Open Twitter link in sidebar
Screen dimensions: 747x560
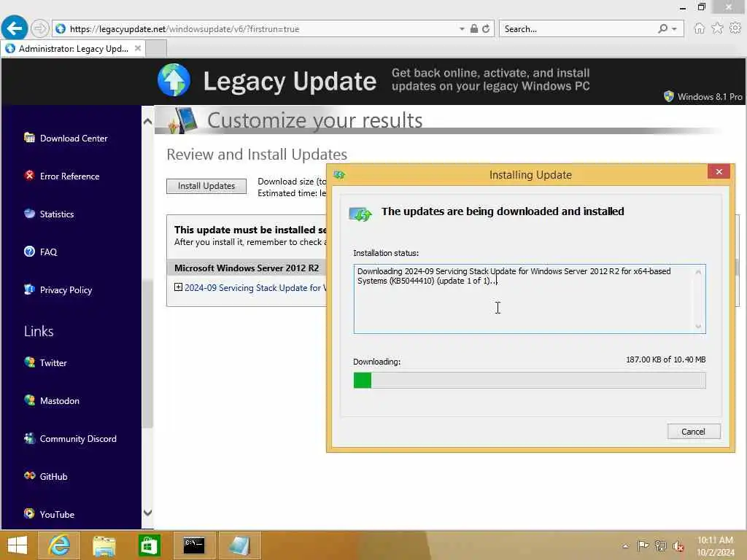point(53,363)
